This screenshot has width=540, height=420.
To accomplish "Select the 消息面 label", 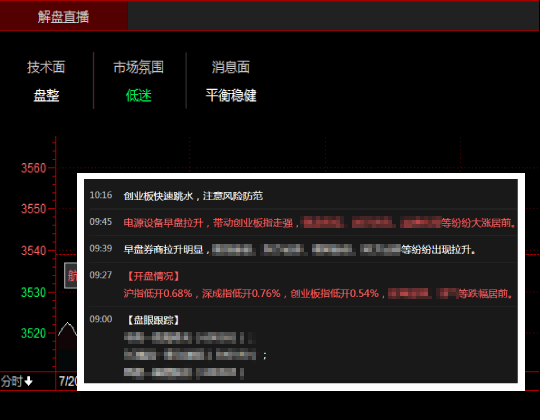I will [x=231, y=67].
